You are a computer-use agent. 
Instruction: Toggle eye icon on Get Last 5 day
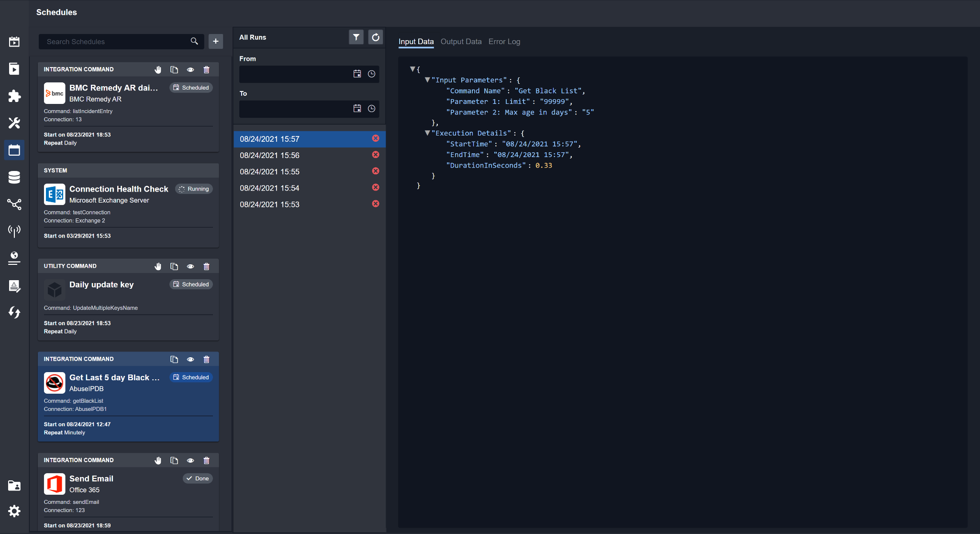pos(190,360)
